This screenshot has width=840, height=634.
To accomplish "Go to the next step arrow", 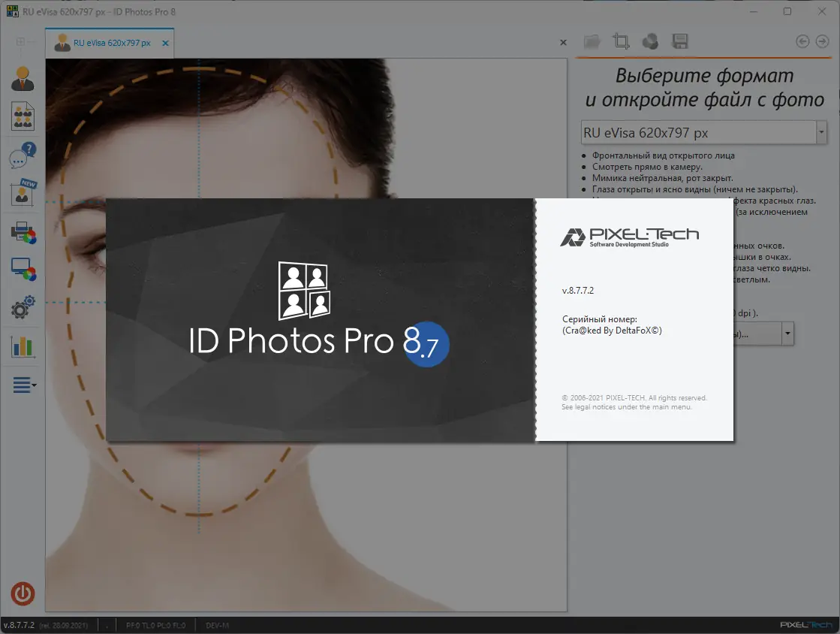I will [x=822, y=41].
